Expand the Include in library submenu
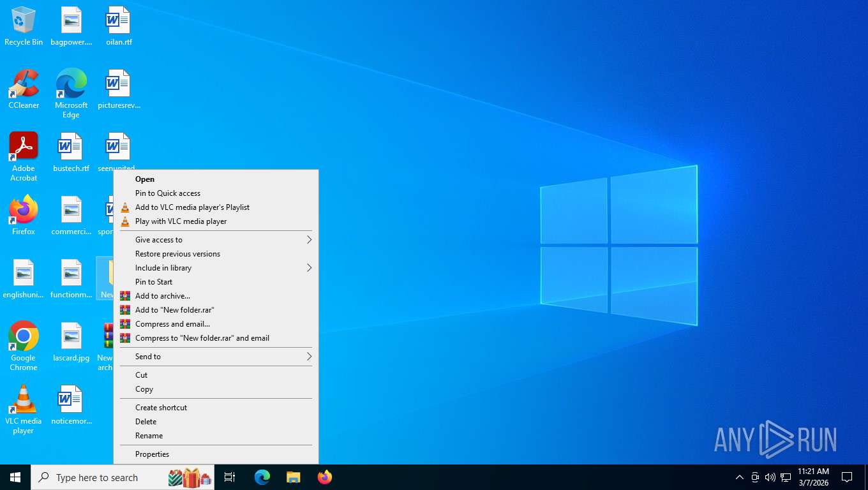 (216, 268)
